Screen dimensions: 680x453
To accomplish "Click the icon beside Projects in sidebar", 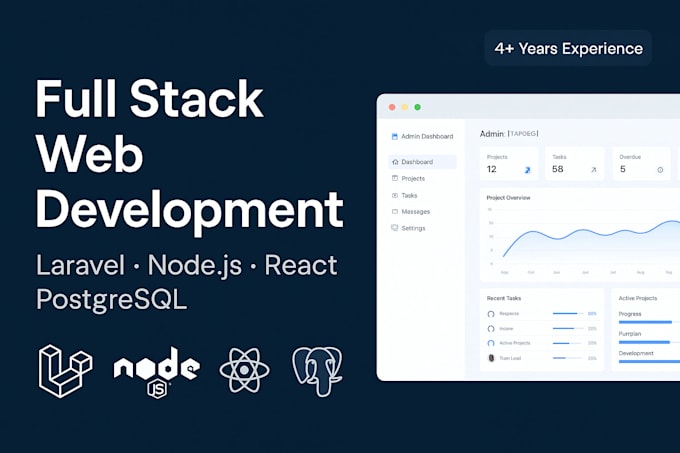I will tap(395, 178).
